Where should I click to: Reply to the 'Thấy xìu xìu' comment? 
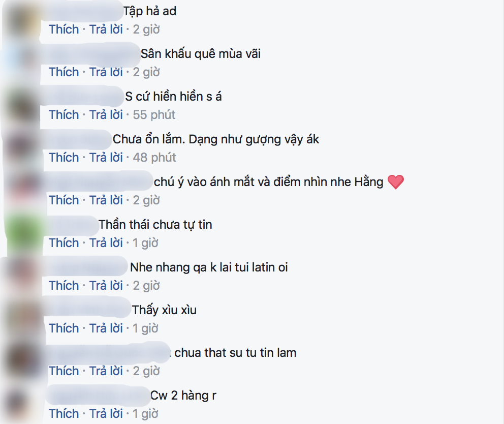click(106, 328)
